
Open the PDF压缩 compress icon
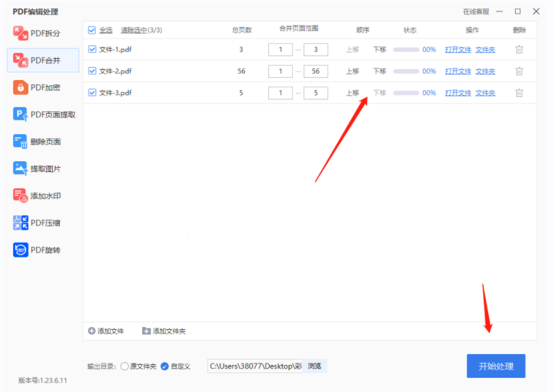click(x=20, y=223)
